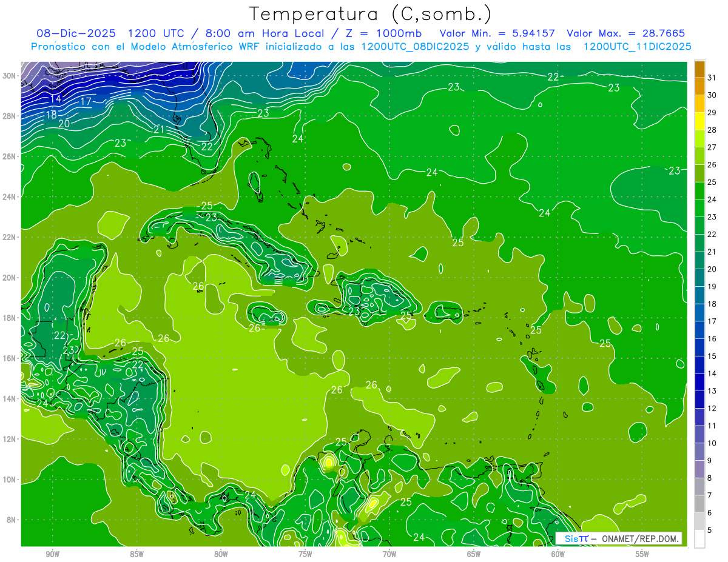
Task: Click the isotherm label '20' on the map
Action: (64, 124)
